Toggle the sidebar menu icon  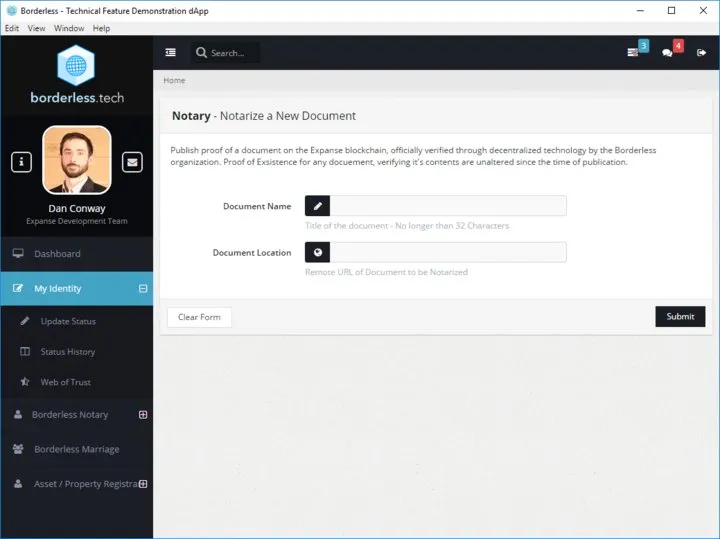click(170, 52)
